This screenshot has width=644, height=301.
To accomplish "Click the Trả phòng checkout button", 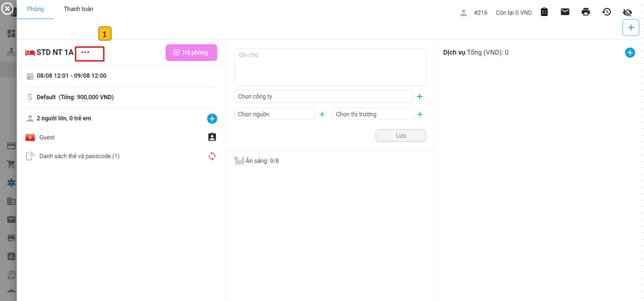I will (191, 52).
